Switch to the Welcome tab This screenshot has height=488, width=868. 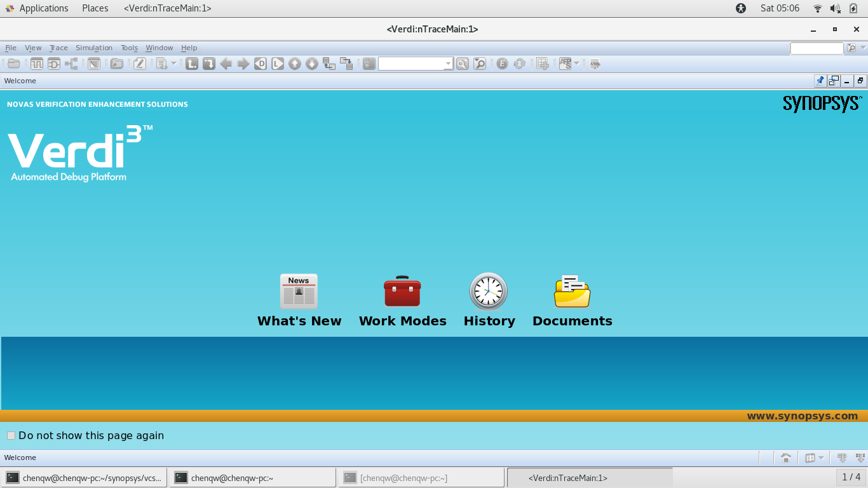pos(20,457)
